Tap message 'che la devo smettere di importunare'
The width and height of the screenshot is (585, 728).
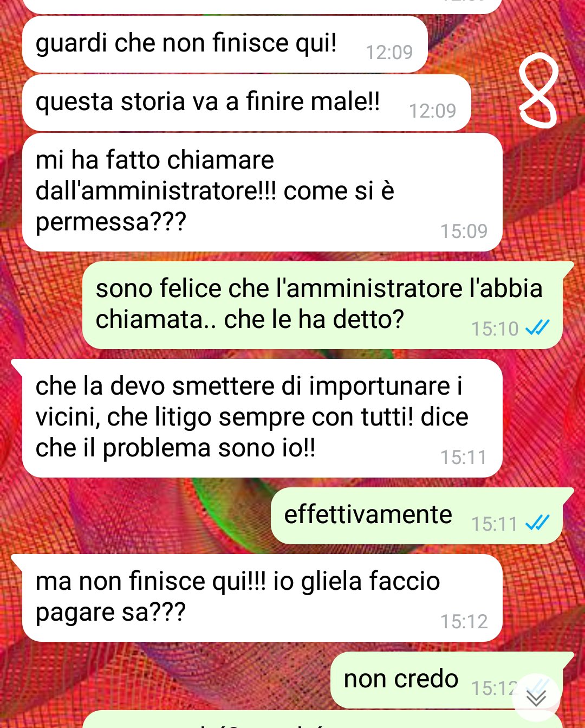(262, 418)
